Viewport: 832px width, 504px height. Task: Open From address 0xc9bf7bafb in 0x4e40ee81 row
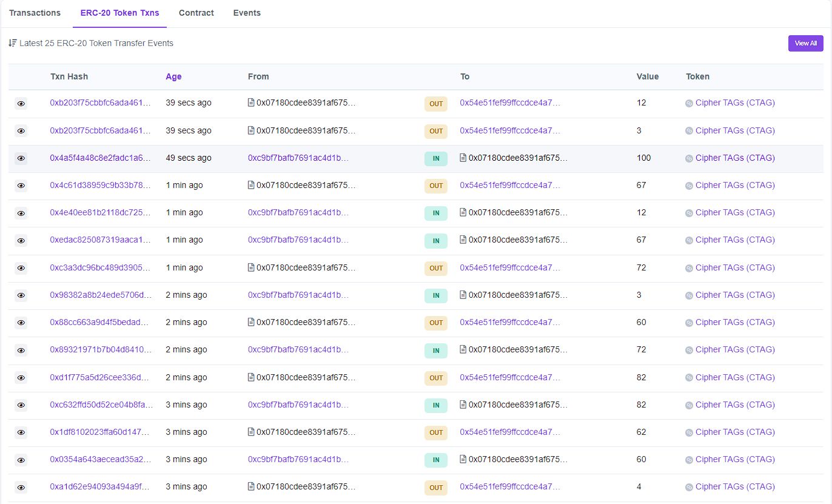(298, 212)
